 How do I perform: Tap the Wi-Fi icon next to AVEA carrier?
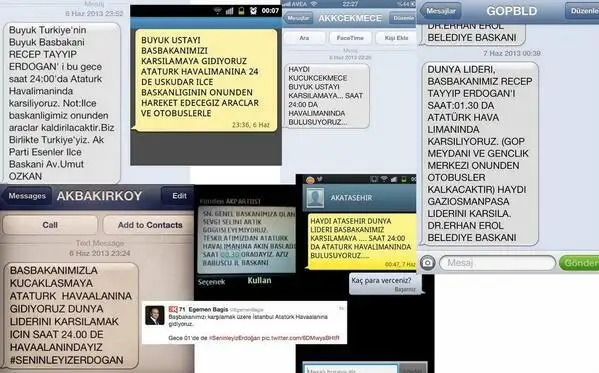[x=314, y=4]
